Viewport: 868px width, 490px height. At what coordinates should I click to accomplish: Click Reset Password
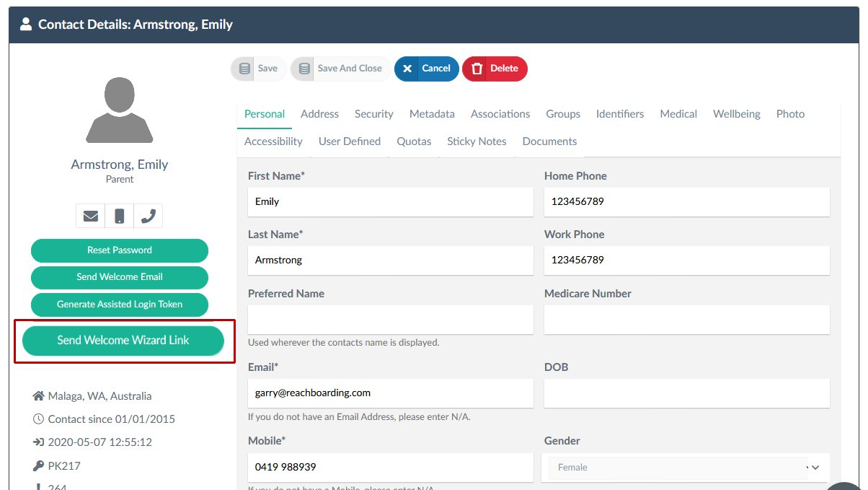[120, 250]
